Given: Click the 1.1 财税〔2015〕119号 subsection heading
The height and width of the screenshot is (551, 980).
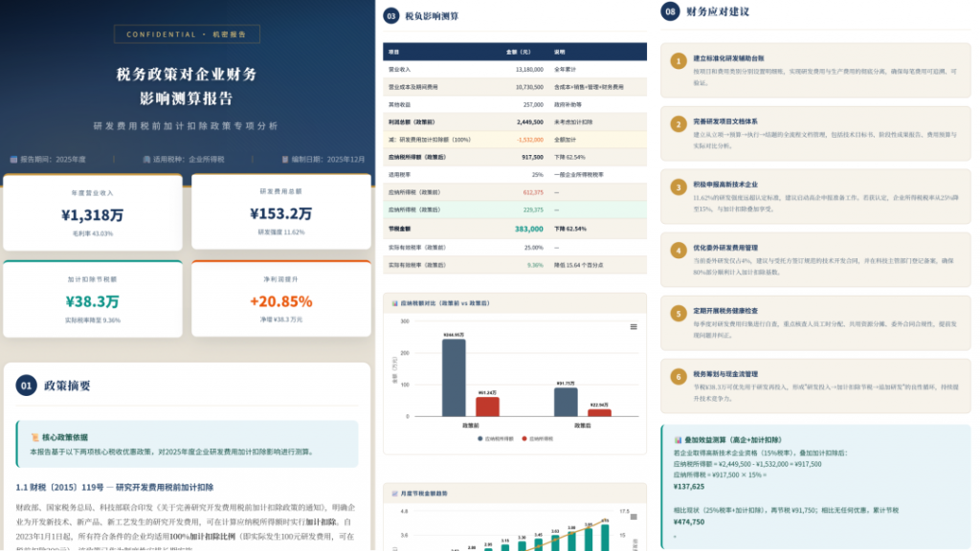Looking at the screenshot, I should [115, 487].
